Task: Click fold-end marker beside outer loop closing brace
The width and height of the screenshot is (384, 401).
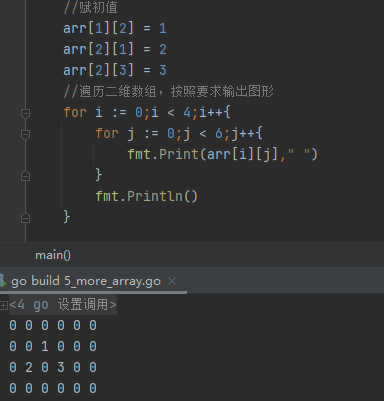Action: point(25,218)
